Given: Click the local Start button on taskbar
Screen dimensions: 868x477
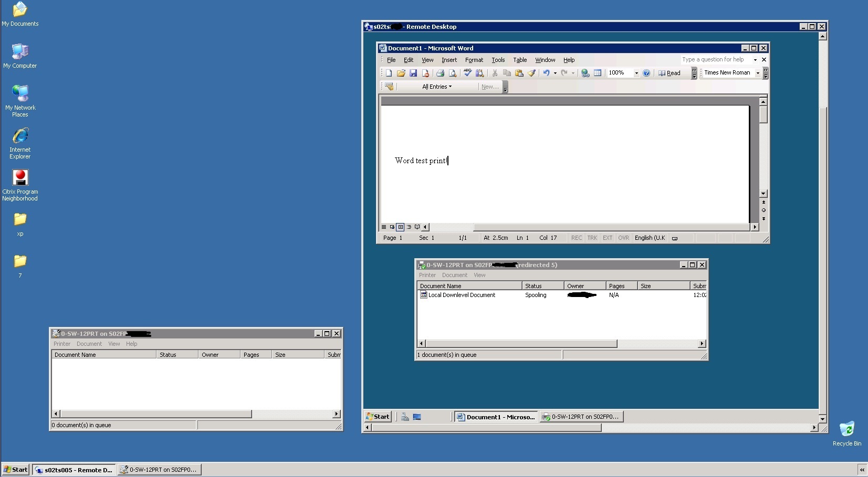Looking at the screenshot, I should click(15, 470).
